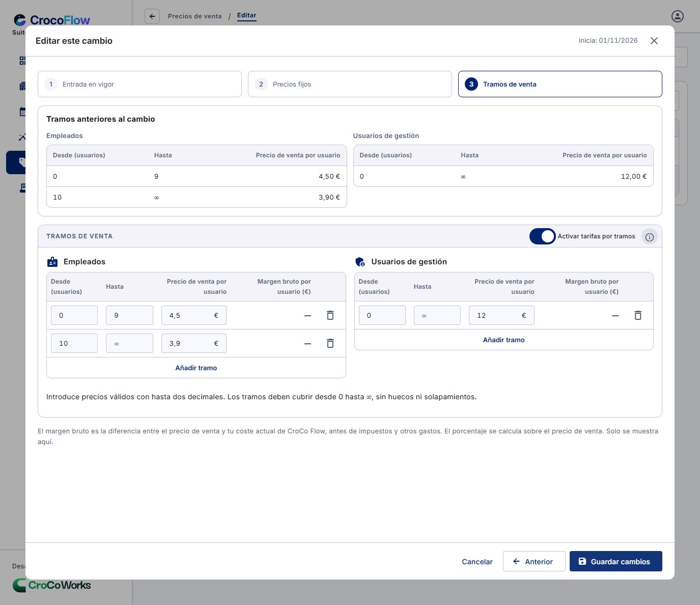Go back with the Anterior button
This screenshot has height=605, width=700.
coord(534,561)
